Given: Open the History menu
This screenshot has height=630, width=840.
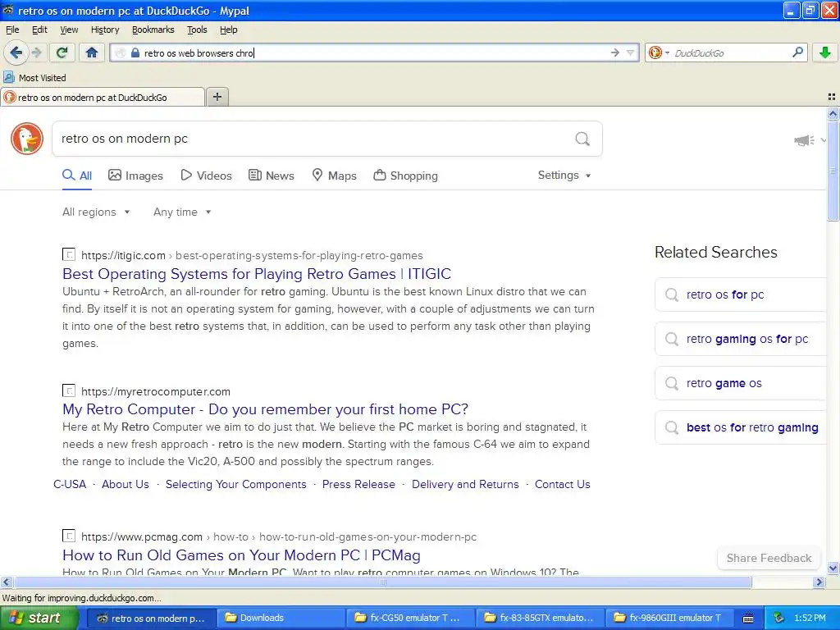Looking at the screenshot, I should point(105,30).
